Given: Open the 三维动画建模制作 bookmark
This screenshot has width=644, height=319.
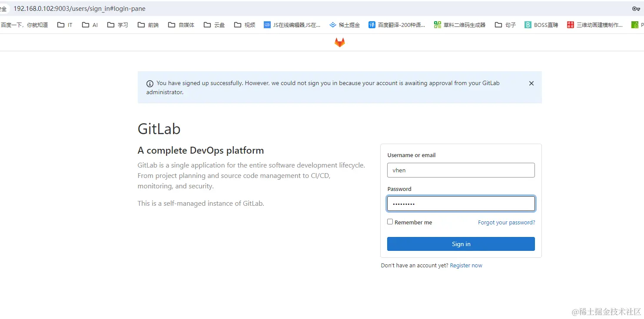Looking at the screenshot, I should click(595, 25).
